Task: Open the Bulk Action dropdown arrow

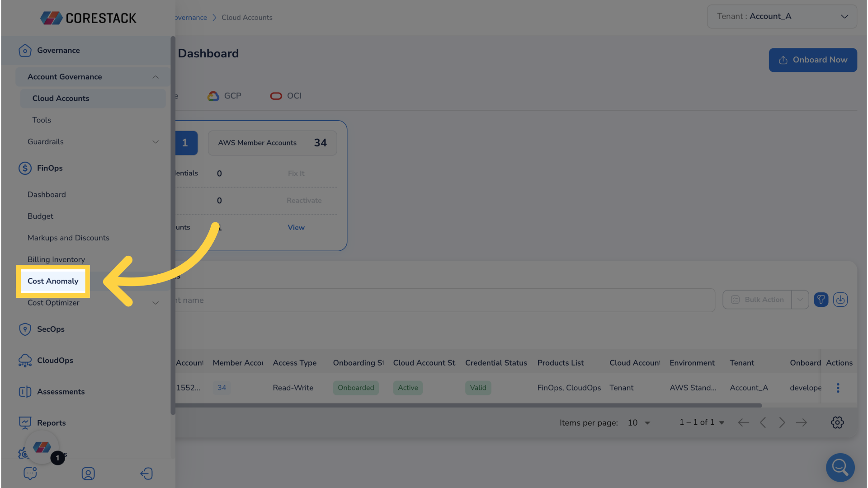Action: click(x=800, y=300)
